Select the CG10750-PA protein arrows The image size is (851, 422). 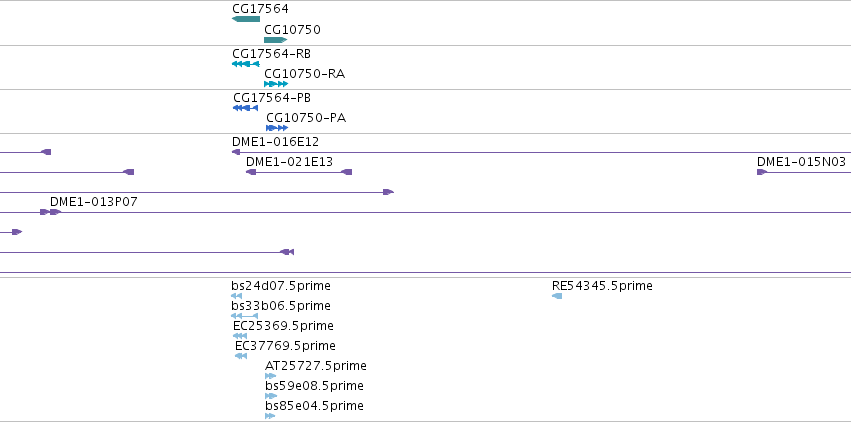pos(277,128)
